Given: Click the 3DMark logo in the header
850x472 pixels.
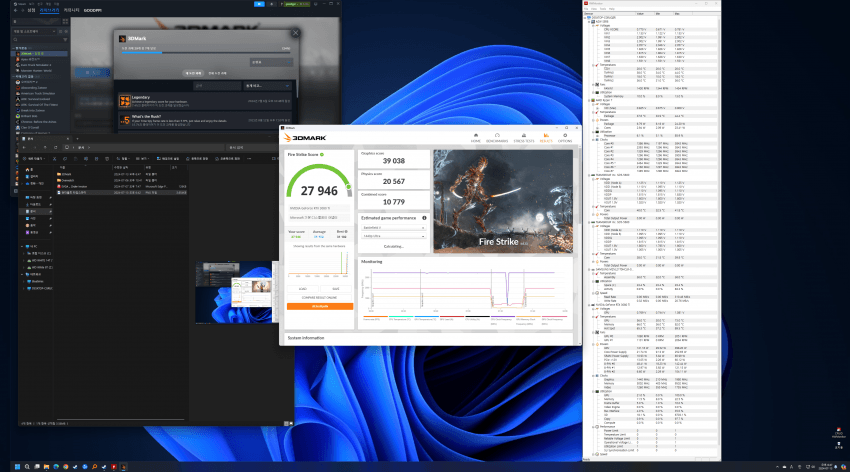Looking at the screenshot, I should [x=305, y=138].
